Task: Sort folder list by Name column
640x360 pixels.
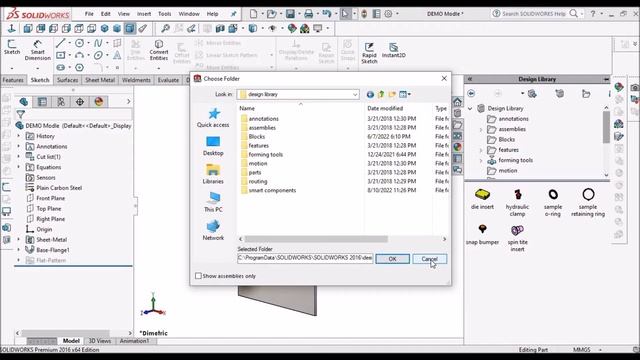Action: 300,108
